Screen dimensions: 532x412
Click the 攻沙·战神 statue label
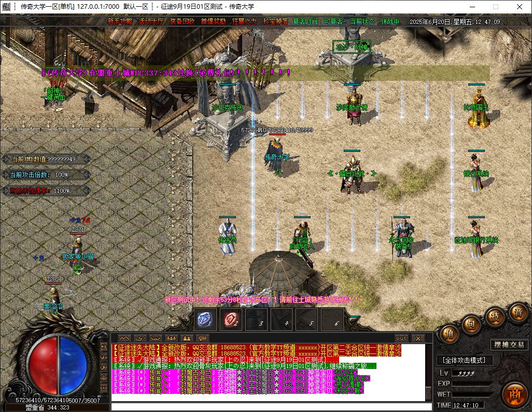352,47
